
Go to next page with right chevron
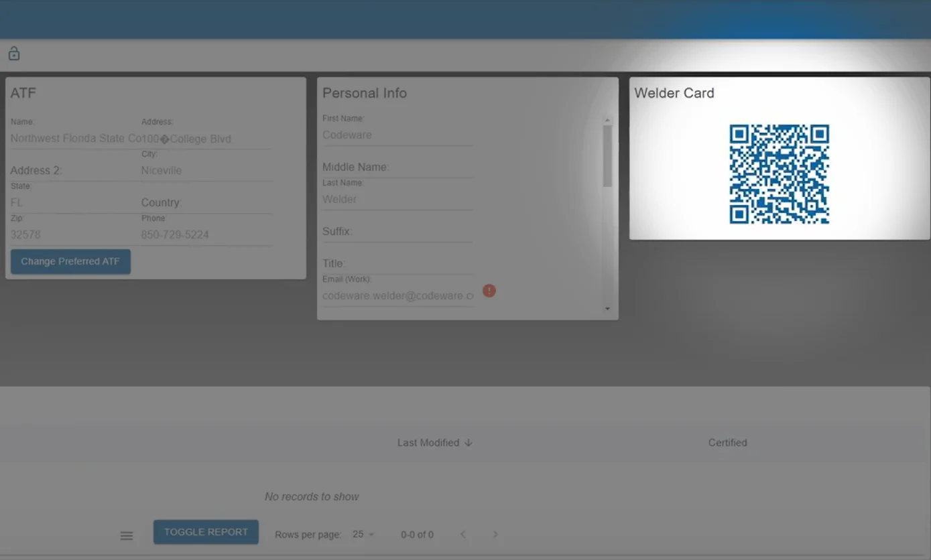coord(495,534)
